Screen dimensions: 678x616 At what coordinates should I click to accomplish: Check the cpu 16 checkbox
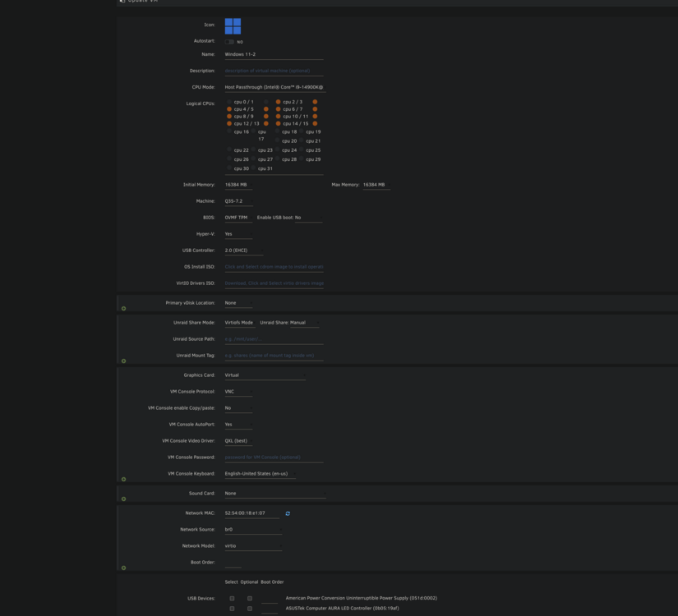[229, 131]
